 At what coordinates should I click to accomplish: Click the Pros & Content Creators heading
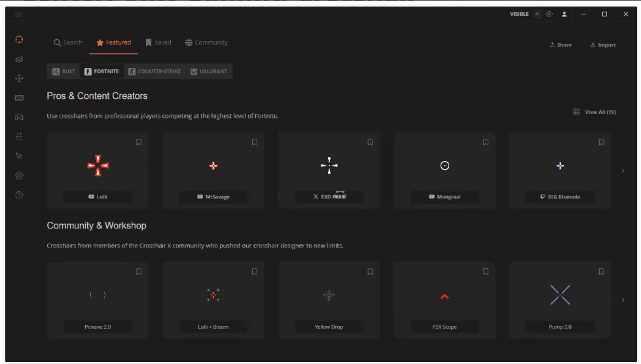pos(98,96)
